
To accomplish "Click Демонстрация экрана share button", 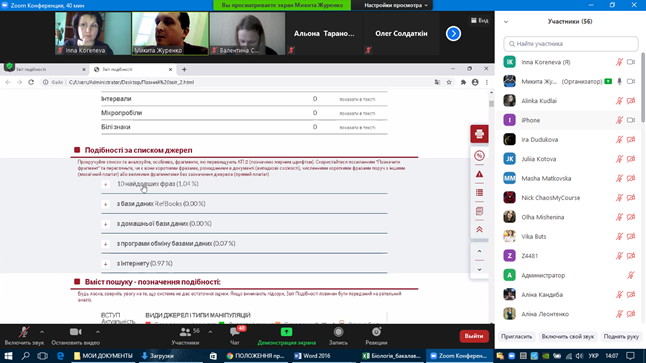I will tap(286, 336).
